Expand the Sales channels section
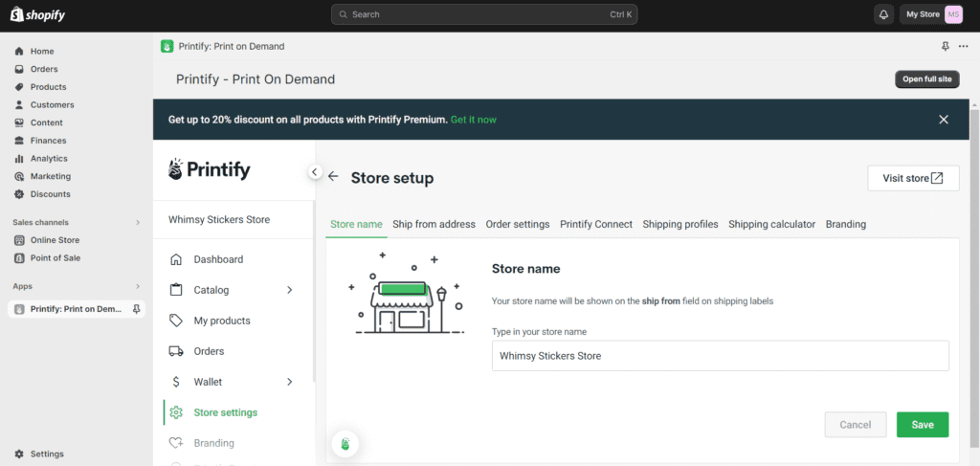Viewport: 980px width, 466px height. click(x=138, y=222)
